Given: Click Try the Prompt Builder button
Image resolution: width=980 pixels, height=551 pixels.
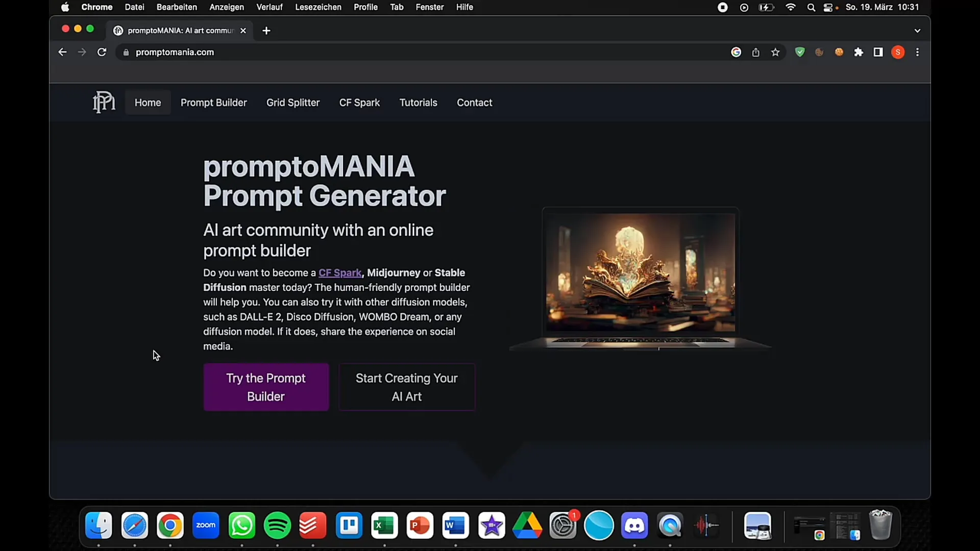Looking at the screenshot, I should point(265,387).
